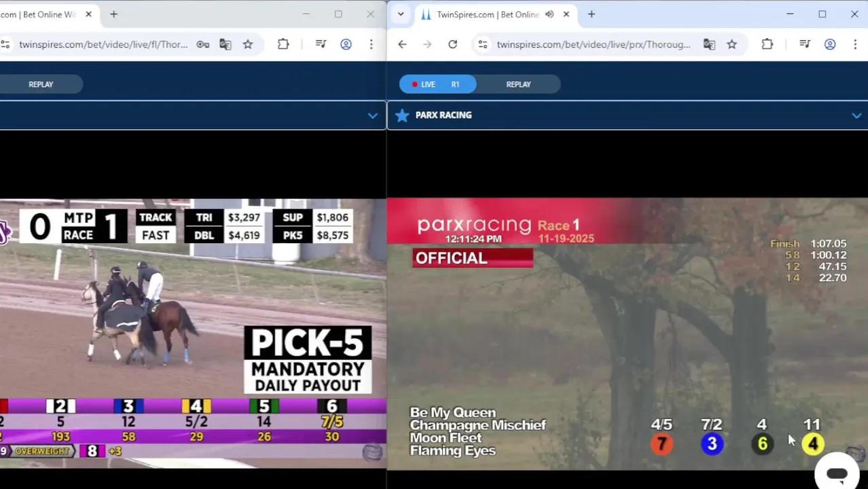This screenshot has height=489, width=868.
Task: Translate this page icon in right window
Action: (x=709, y=44)
